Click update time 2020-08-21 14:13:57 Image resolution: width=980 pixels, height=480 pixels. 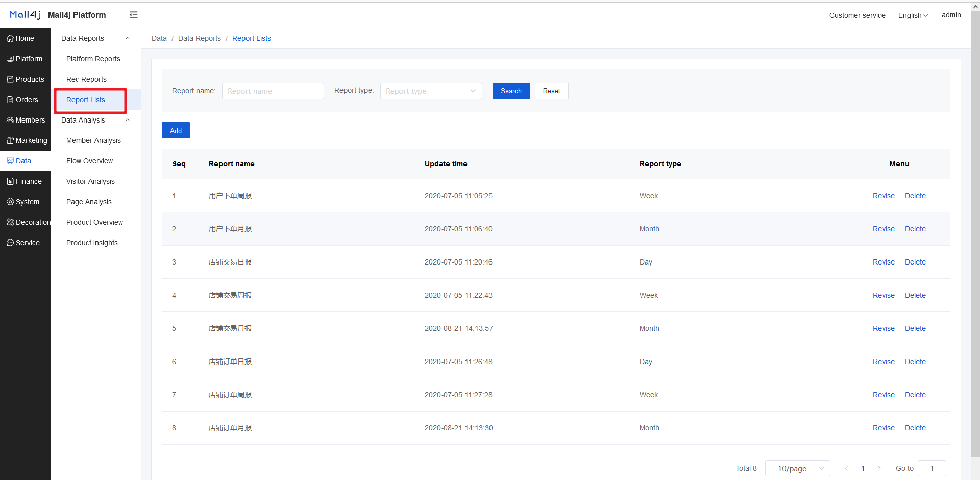click(x=459, y=328)
